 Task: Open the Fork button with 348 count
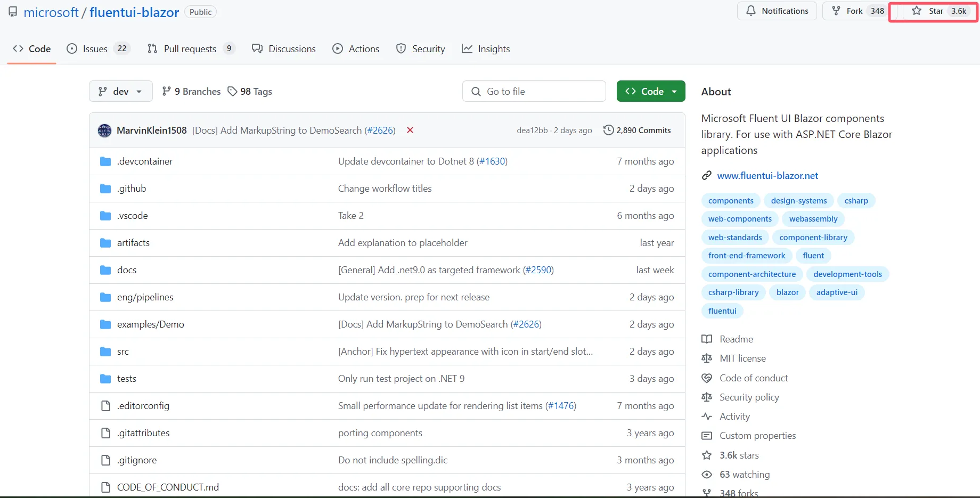pos(859,11)
